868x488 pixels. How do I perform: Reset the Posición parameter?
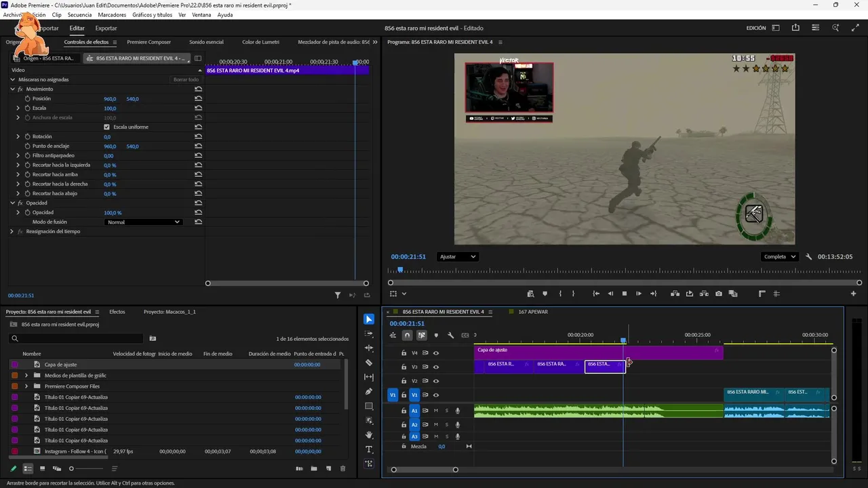(198, 99)
